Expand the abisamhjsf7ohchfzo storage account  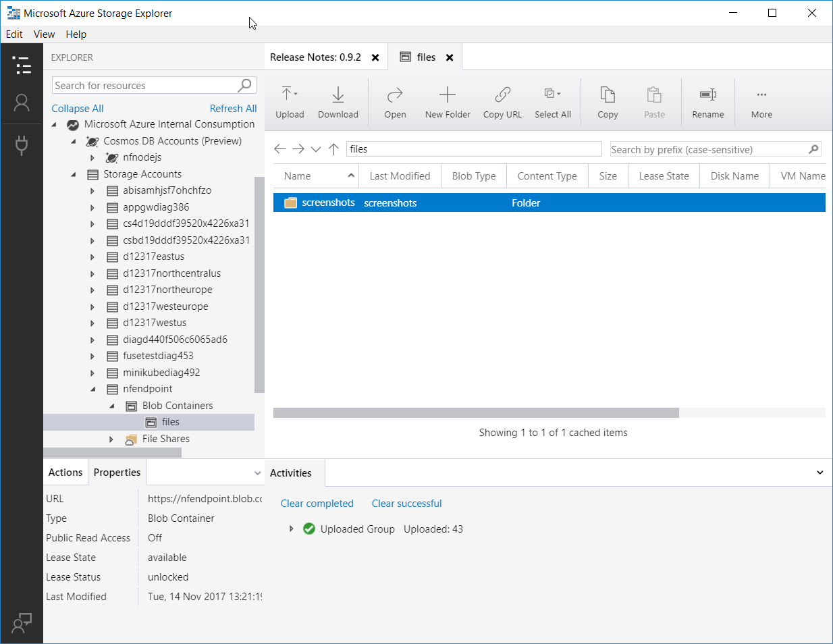pos(92,190)
